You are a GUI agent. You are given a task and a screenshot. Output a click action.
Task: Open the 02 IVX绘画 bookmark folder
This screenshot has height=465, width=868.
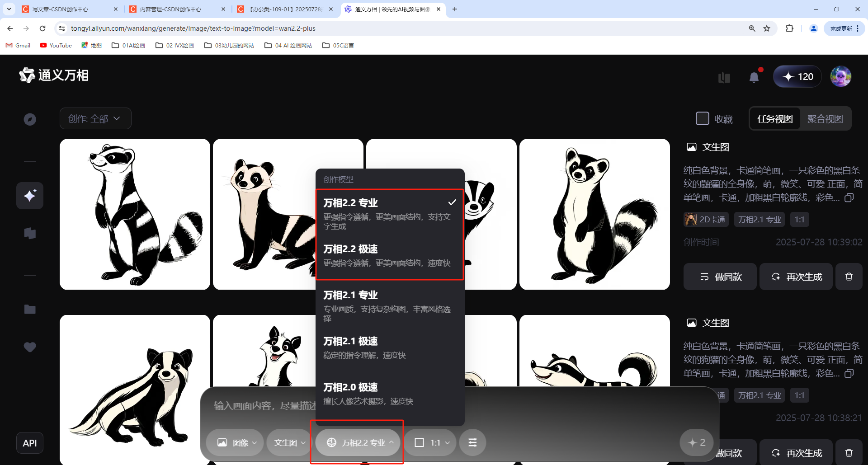[x=175, y=45]
